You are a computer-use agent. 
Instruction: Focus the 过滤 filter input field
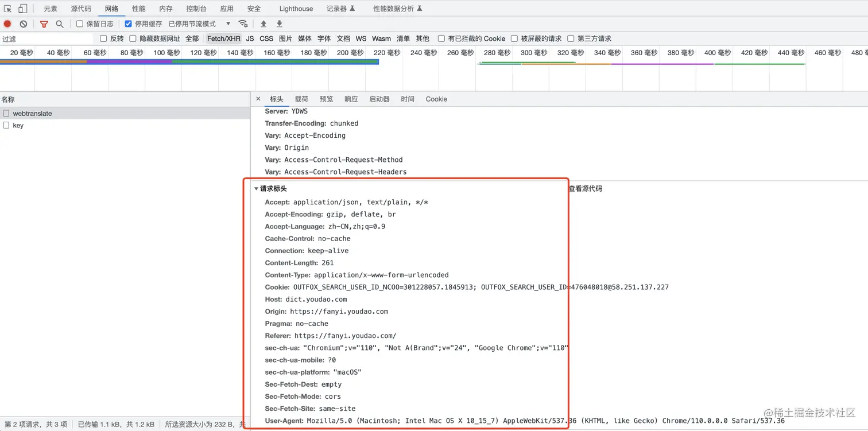point(46,38)
